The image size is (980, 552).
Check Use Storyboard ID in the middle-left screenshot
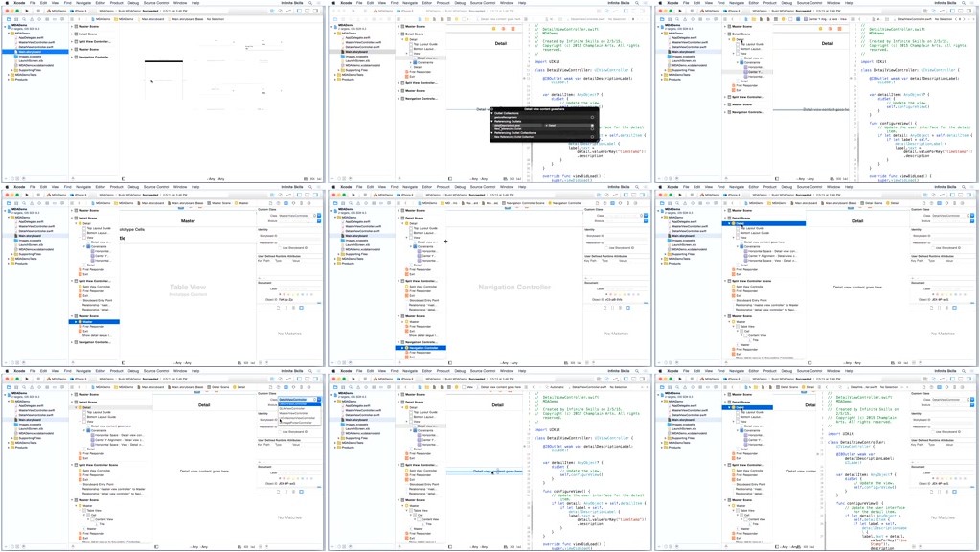(x=280, y=247)
